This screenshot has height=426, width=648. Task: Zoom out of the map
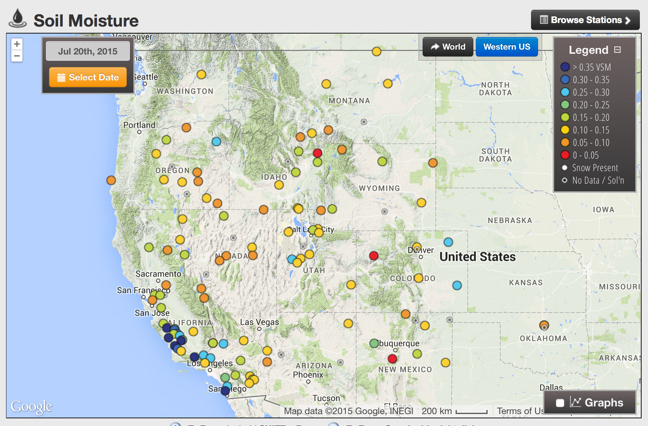pyautogui.click(x=17, y=57)
